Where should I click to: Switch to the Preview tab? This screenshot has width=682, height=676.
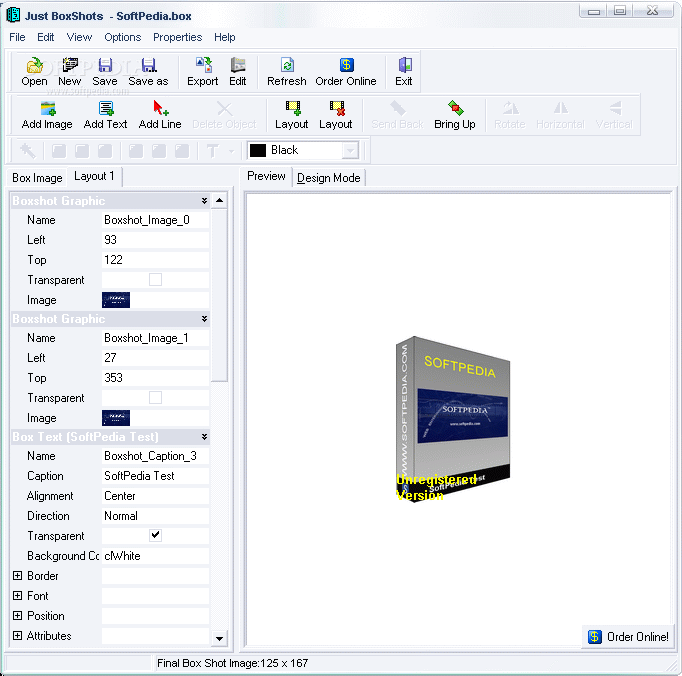tap(266, 176)
